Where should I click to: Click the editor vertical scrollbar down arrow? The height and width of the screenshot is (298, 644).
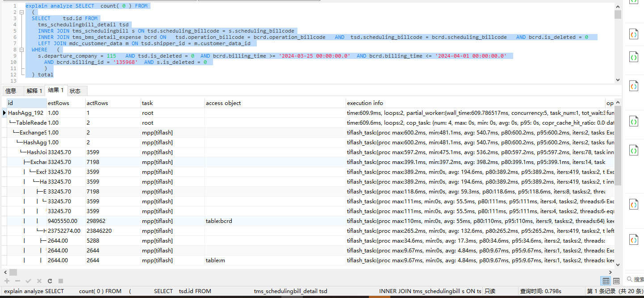(x=618, y=80)
